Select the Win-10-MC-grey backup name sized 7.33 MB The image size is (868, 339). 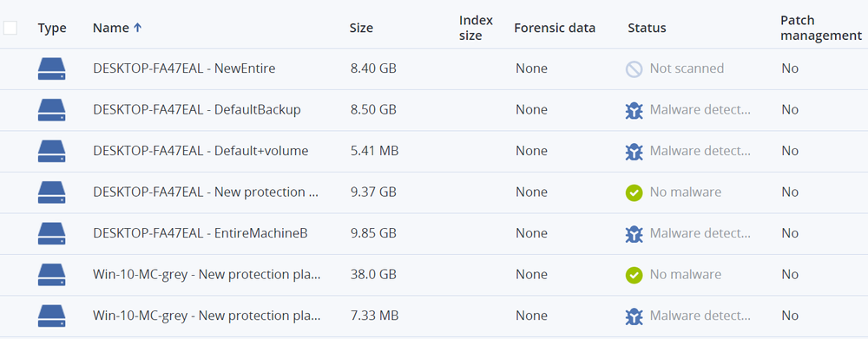click(207, 316)
